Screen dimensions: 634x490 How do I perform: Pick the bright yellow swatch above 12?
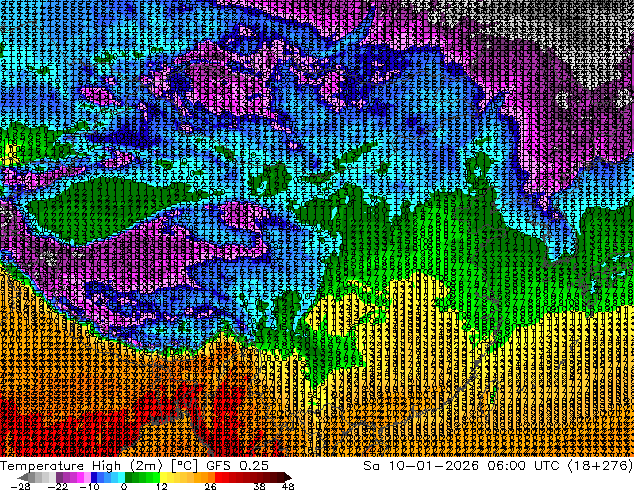point(163,477)
